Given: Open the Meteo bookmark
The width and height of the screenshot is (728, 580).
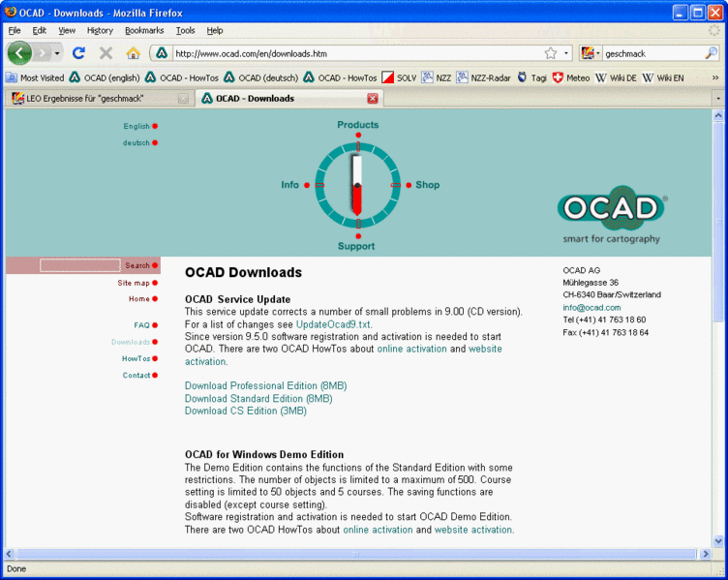Looking at the screenshot, I should tap(570, 77).
